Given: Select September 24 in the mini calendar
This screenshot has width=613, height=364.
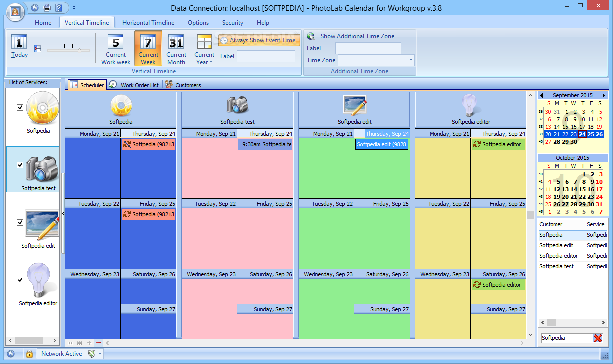Looking at the screenshot, I should pyautogui.click(x=582, y=134).
